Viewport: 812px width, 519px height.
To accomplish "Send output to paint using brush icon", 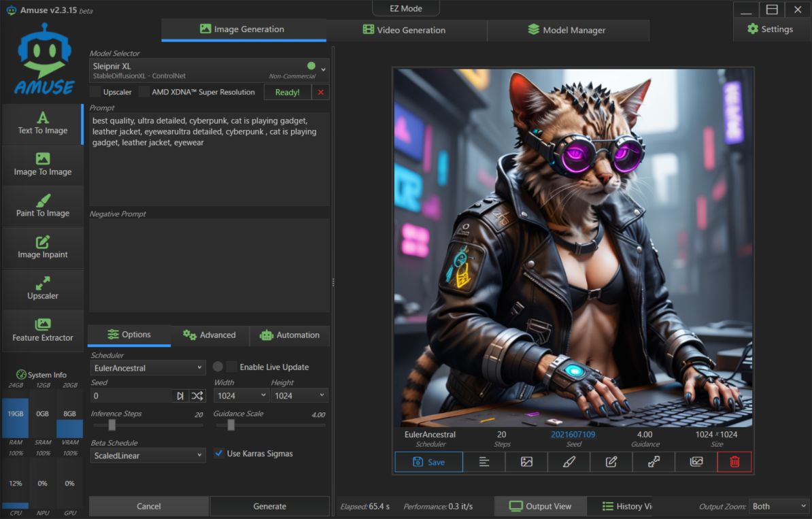I will point(569,462).
